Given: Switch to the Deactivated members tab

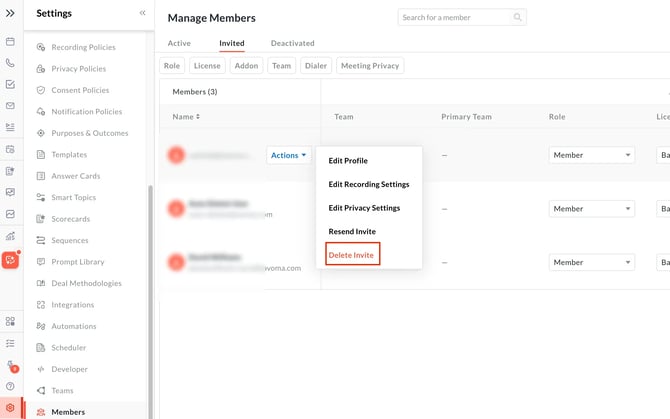Looking at the screenshot, I should pos(293,43).
